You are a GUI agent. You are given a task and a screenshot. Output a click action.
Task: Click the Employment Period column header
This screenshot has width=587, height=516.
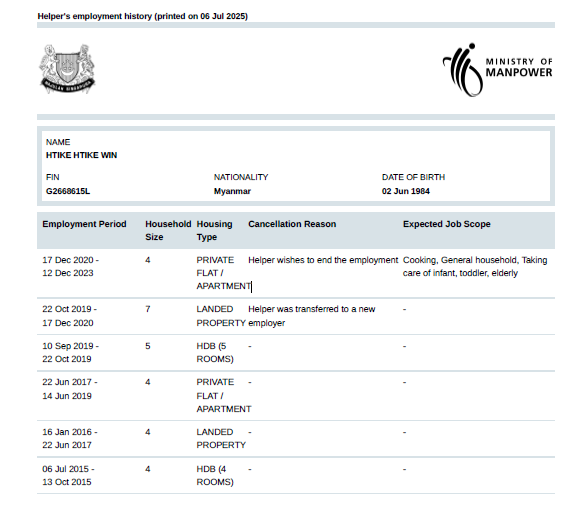point(84,224)
